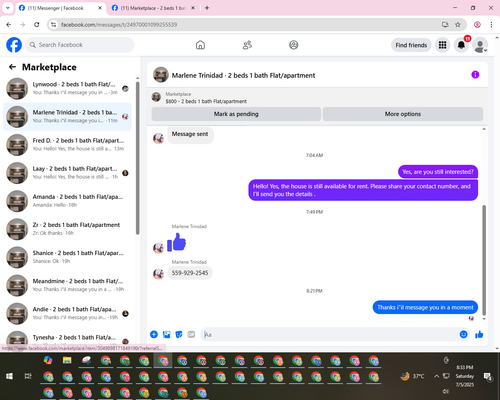
Task: Click the Facebook logo icon
Action: pyautogui.click(x=14, y=45)
